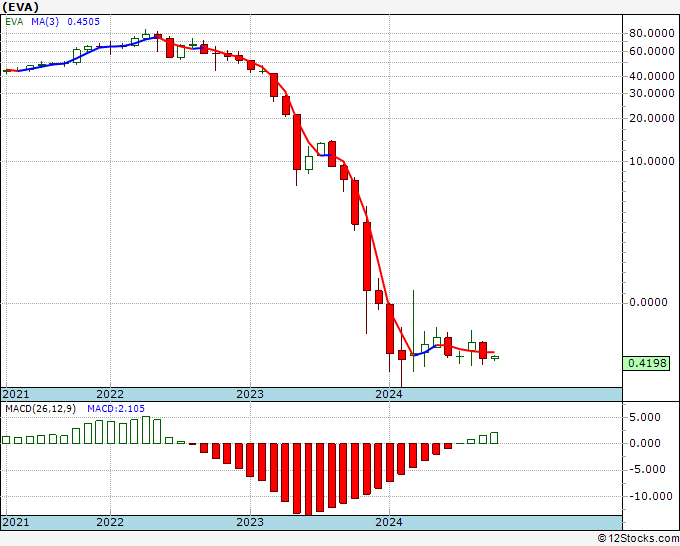Click the 40.0000 price axis label
Screen dimensions: 680x546
652,76
